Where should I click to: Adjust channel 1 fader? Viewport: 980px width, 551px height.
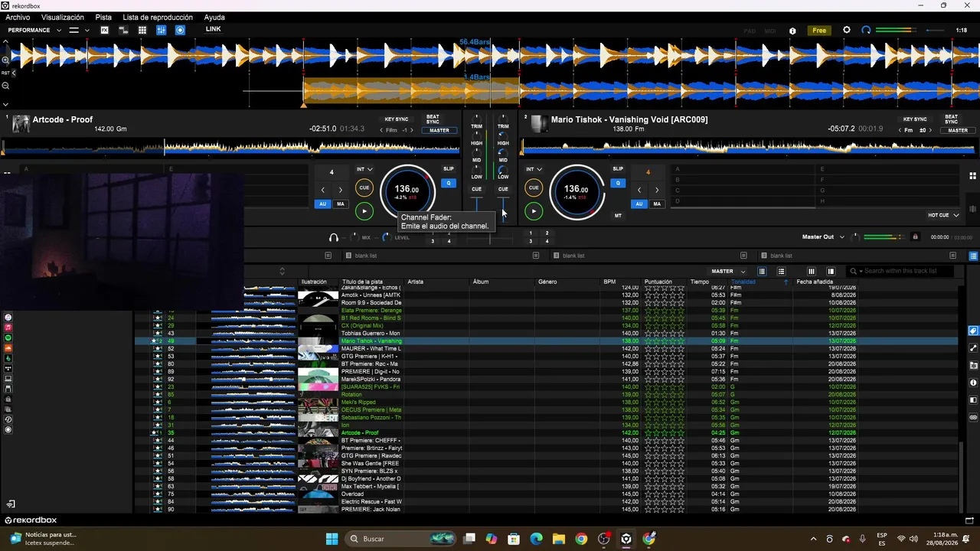[x=477, y=204]
